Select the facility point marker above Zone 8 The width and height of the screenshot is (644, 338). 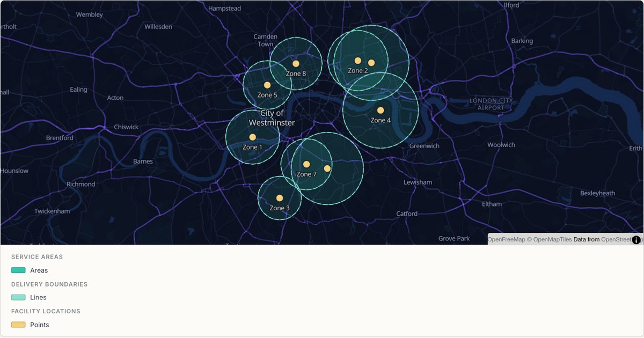pyautogui.click(x=296, y=64)
